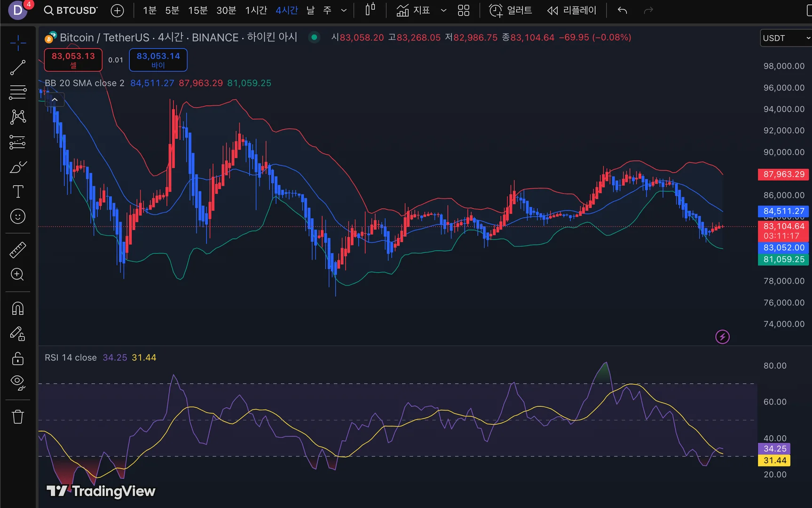Select the 15분 timeframe
The width and height of the screenshot is (812, 508).
coord(197,10)
